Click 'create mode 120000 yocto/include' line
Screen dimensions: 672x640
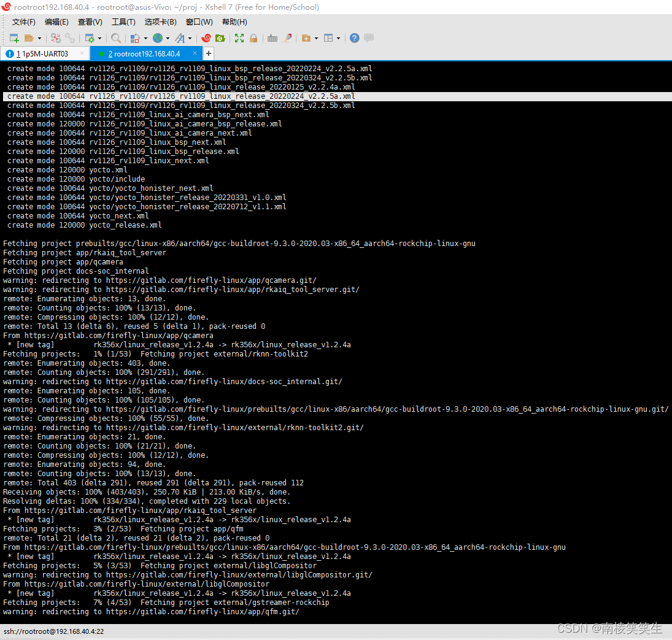tap(76, 179)
